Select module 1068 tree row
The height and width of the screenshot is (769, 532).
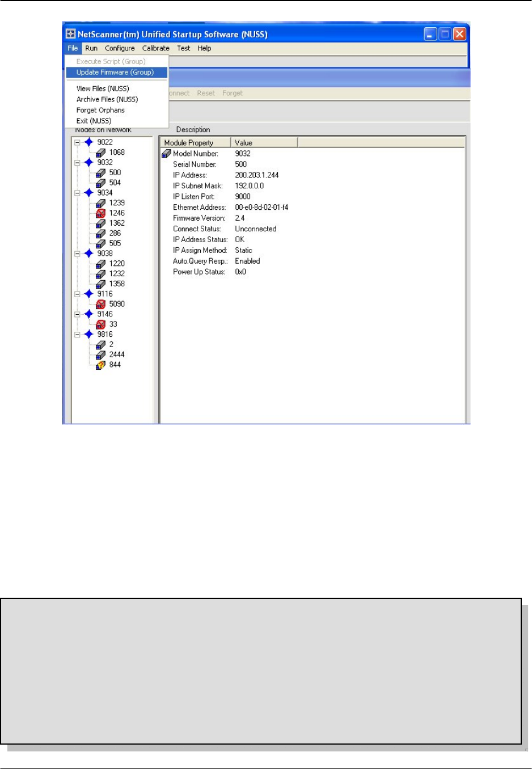coord(117,153)
